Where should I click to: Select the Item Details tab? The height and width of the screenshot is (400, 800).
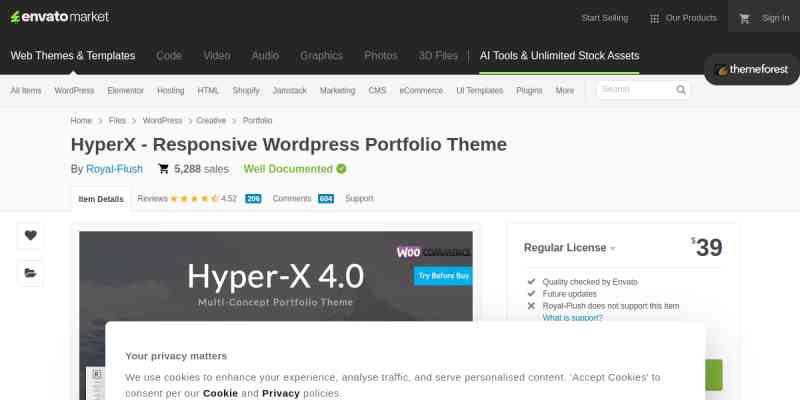[100, 199]
